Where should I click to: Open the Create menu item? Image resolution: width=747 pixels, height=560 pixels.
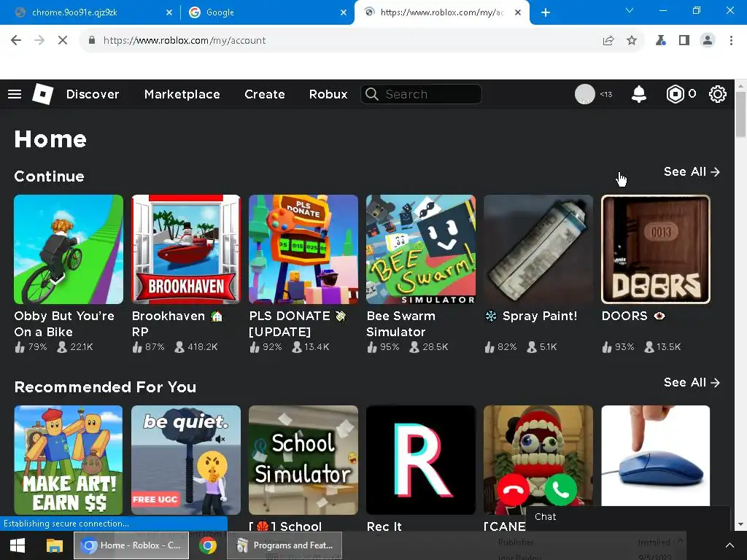pos(264,94)
